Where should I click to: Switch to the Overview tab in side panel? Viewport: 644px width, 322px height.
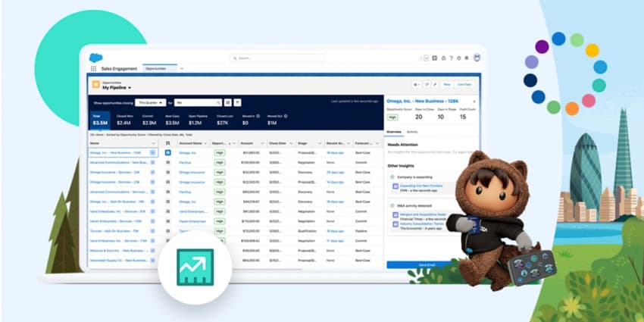click(394, 132)
